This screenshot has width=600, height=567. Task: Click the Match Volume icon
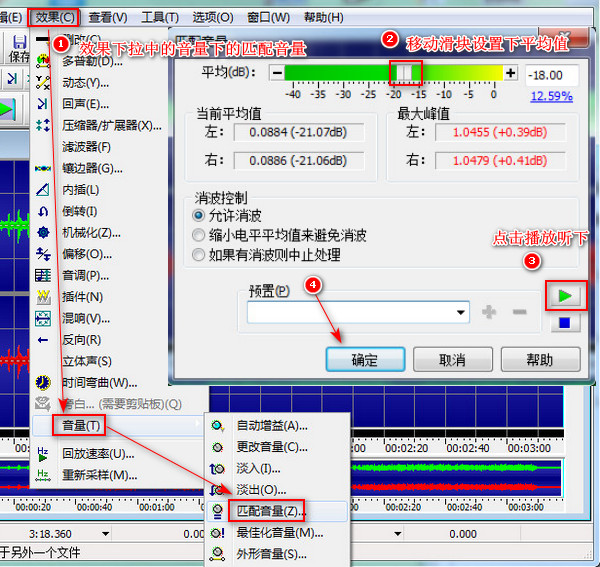coord(218,511)
